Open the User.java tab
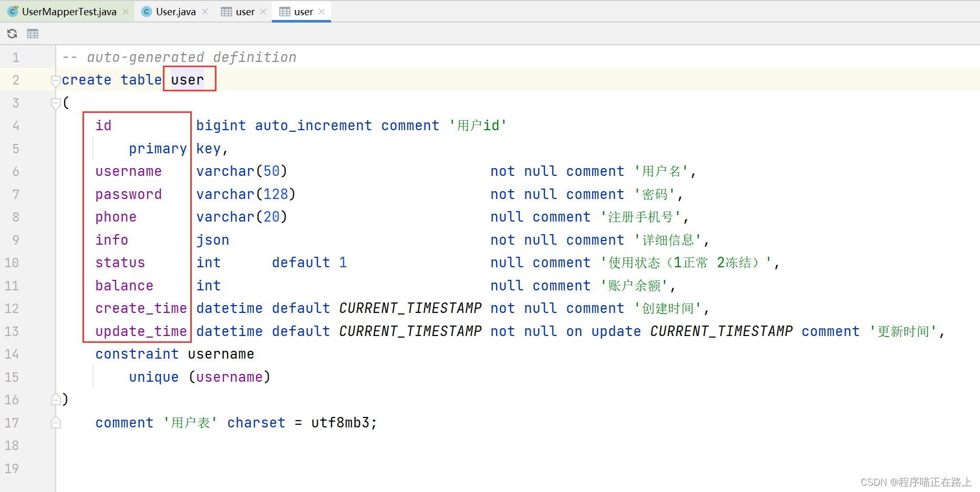This screenshot has height=492, width=980. 176,12
